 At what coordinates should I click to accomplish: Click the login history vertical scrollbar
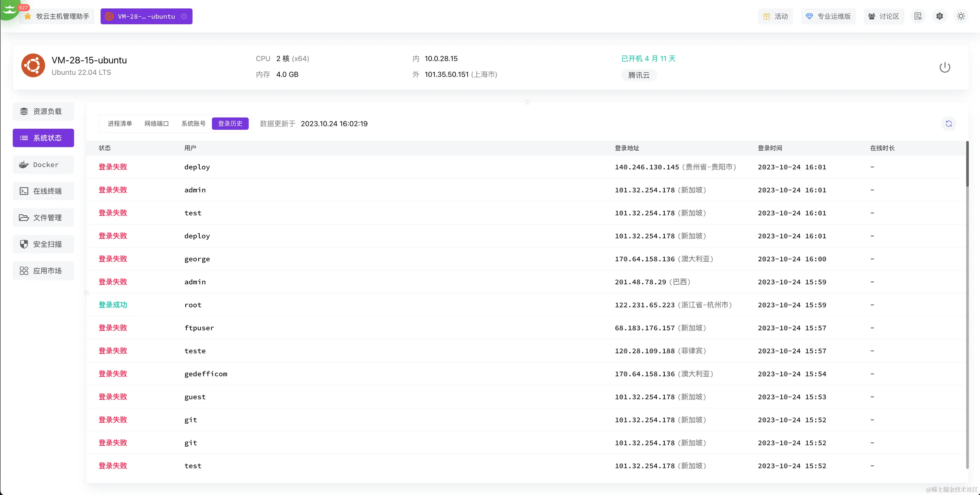[x=967, y=164]
